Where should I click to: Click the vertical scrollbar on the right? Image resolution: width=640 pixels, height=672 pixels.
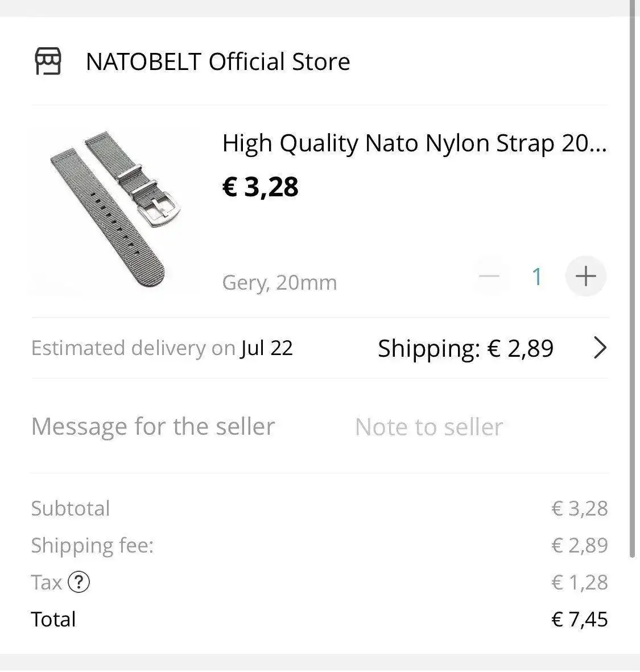click(x=632, y=285)
